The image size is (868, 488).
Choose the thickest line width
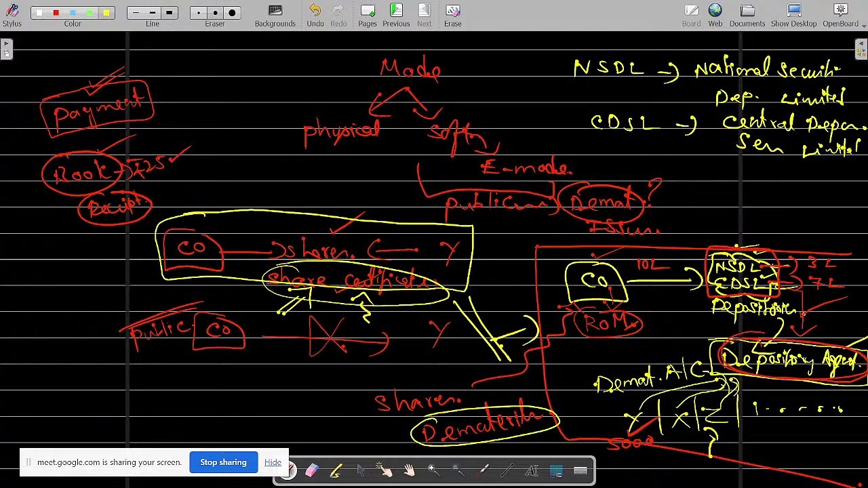click(x=169, y=13)
